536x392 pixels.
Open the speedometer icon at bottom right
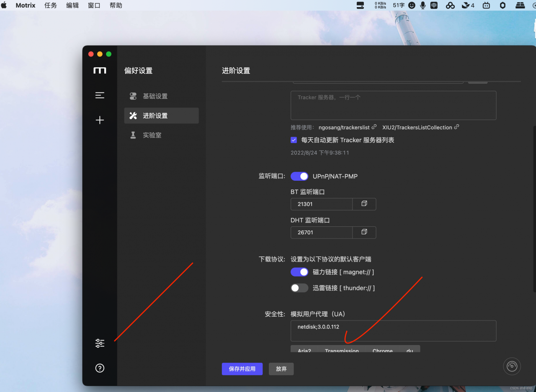512,366
